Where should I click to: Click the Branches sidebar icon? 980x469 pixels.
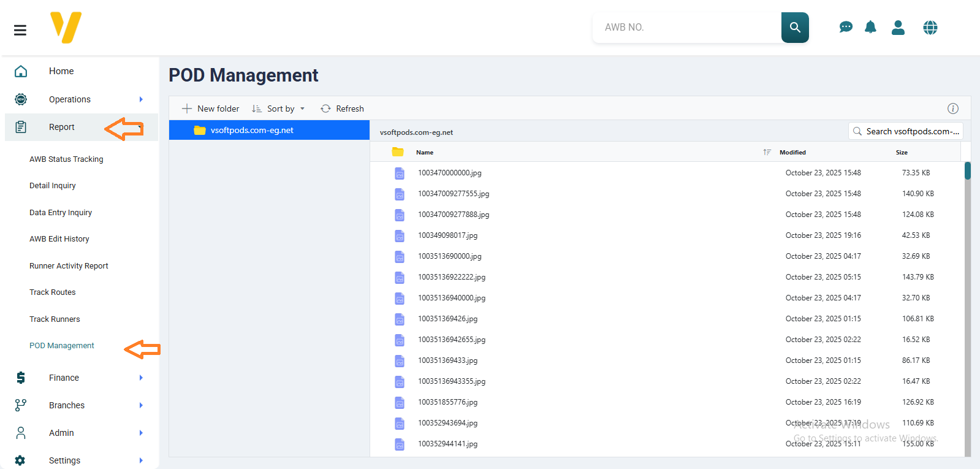point(21,405)
